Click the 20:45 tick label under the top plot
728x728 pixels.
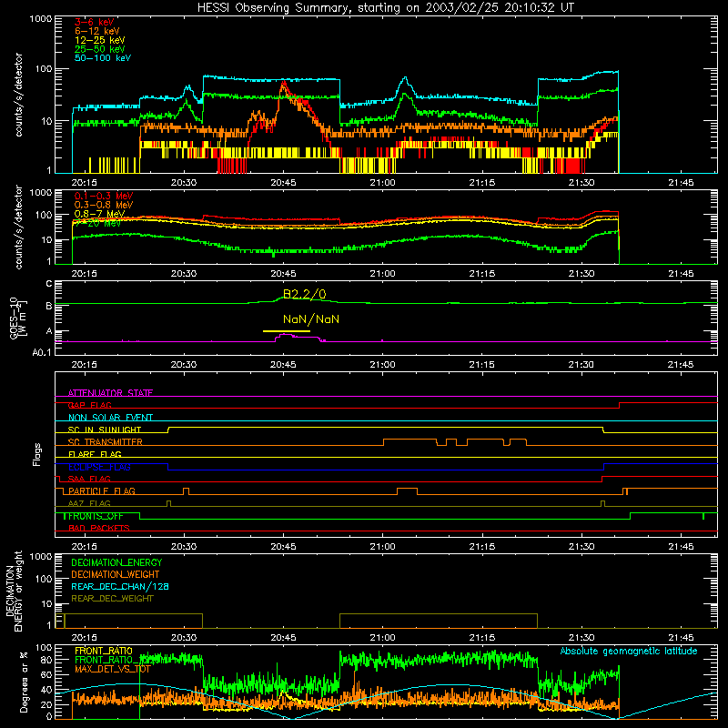[283, 183]
